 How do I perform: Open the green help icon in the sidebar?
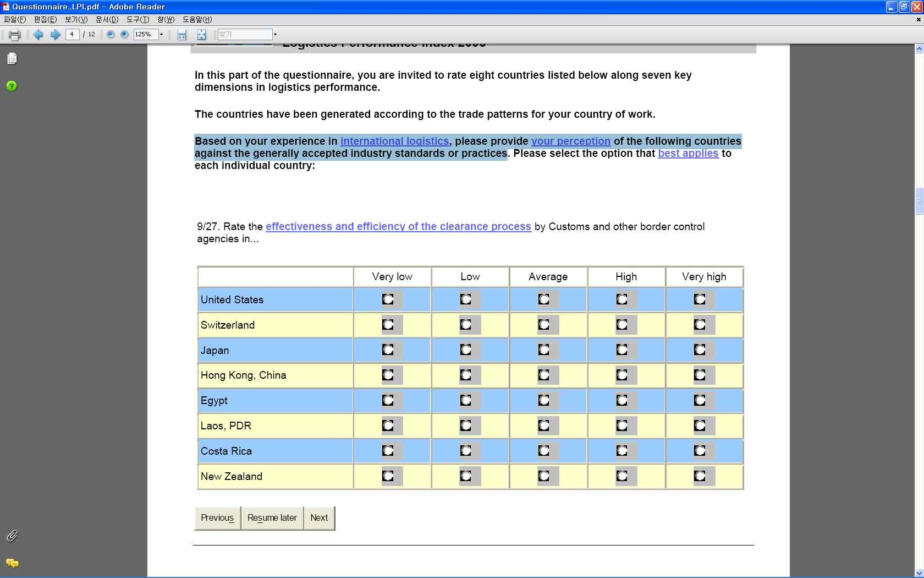pyautogui.click(x=12, y=86)
